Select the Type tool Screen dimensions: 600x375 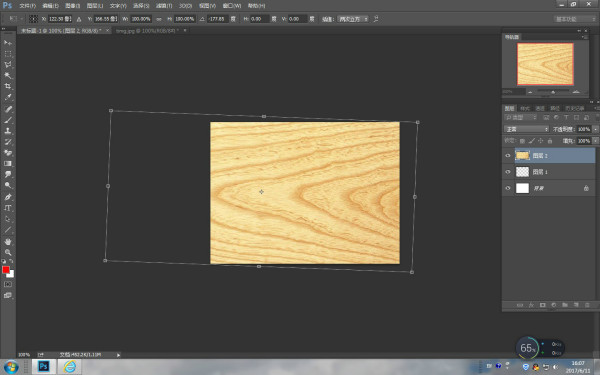tap(8, 208)
